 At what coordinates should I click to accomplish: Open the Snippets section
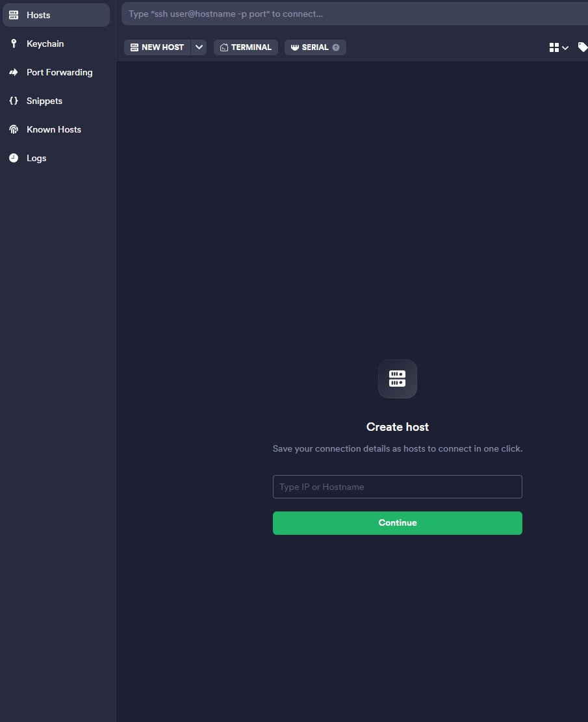(56, 101)
